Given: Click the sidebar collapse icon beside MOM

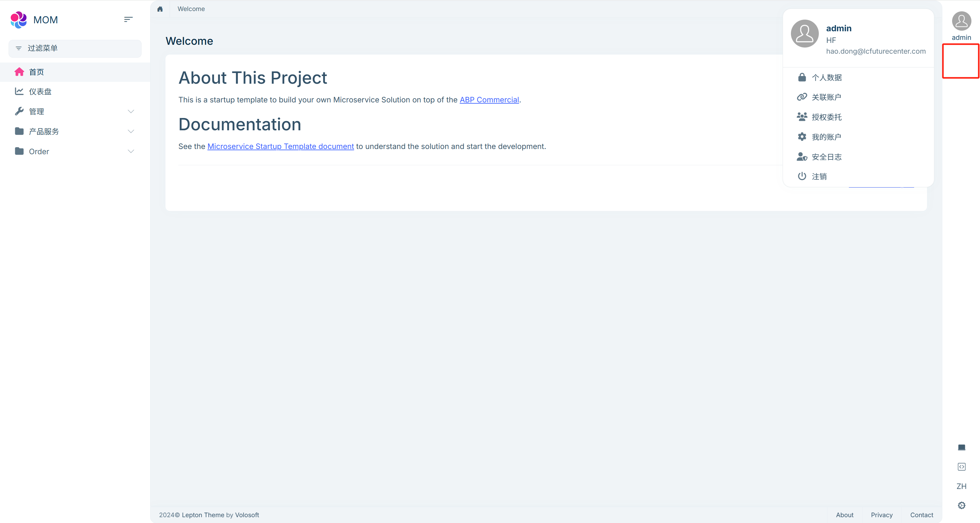Looking at the screenshot, I should [x=128, y=19].
